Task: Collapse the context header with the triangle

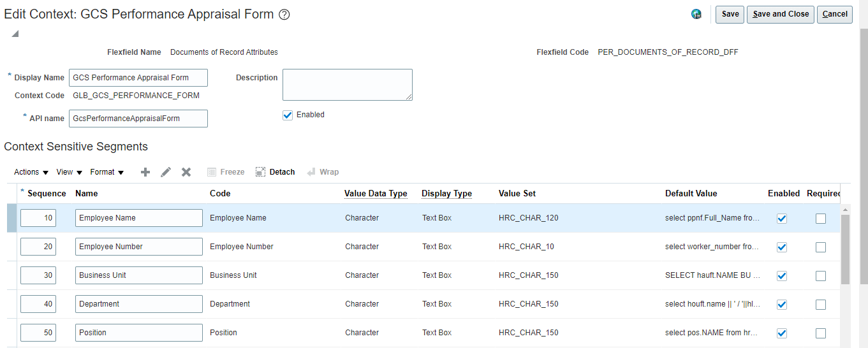Action: point(15,34)
